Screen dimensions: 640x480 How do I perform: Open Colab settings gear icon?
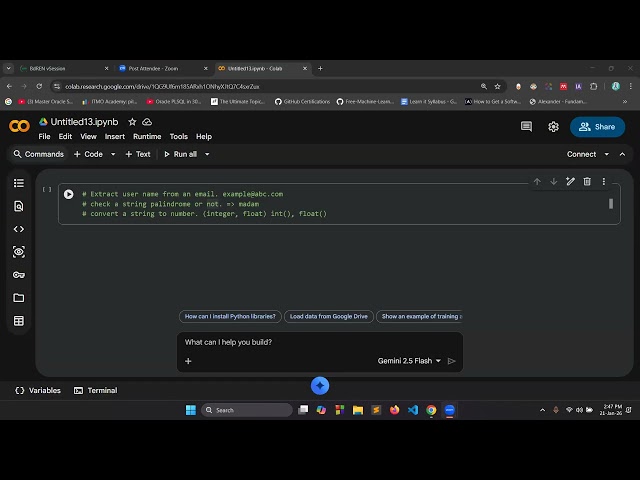[x=553, y=127]
